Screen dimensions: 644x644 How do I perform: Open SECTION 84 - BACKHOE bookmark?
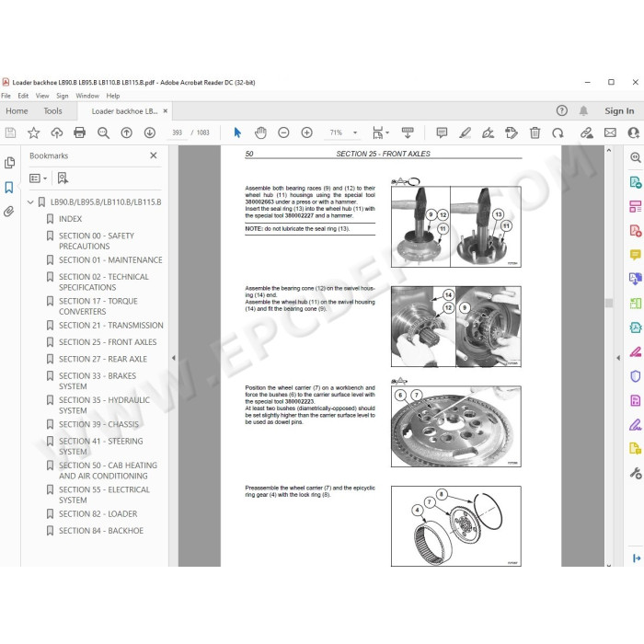(101, 531)
